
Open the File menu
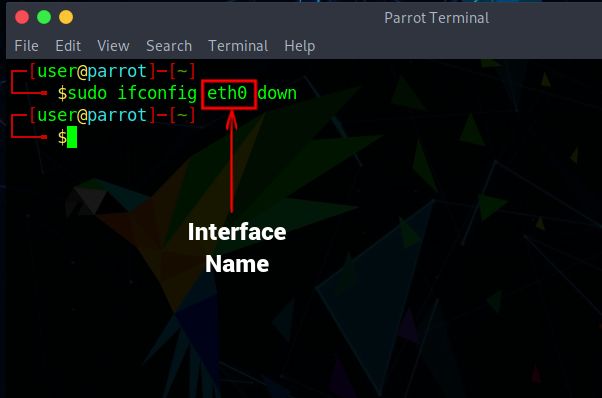click(26, 46)
